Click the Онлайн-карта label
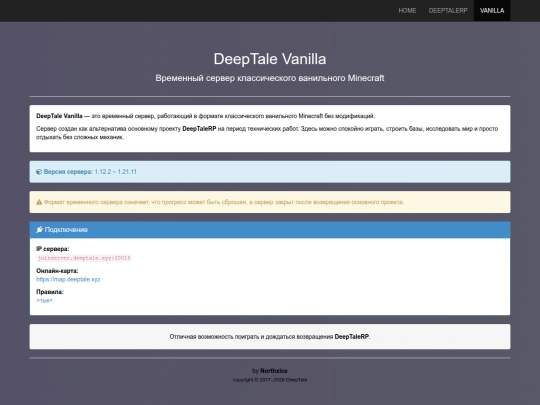Viewport: 540px width, 405px height. click(57, 271)
